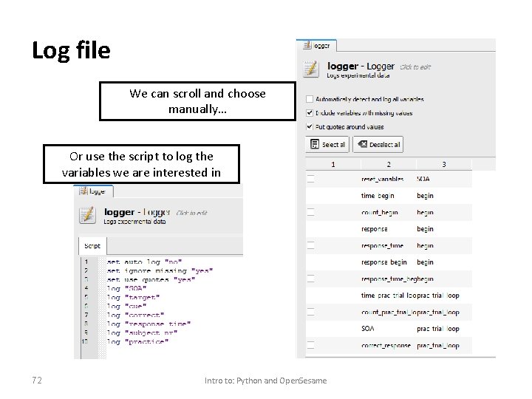Image resolution: width=532 pixels, height=399 pixels.
Task: Click column header 2 in variable table
Action: click(389, 165)
